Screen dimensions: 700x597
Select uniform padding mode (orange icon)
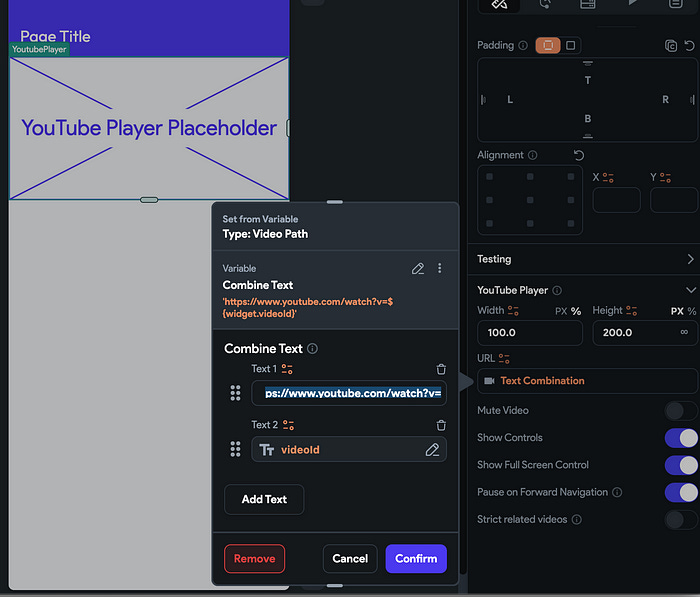click(x=548, y=46)
